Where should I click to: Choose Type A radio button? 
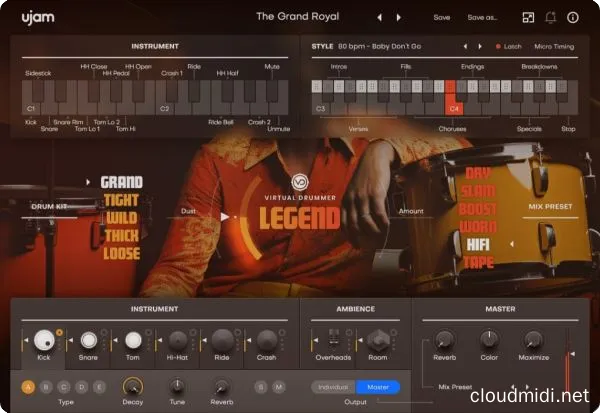click(x=28, y=386)
